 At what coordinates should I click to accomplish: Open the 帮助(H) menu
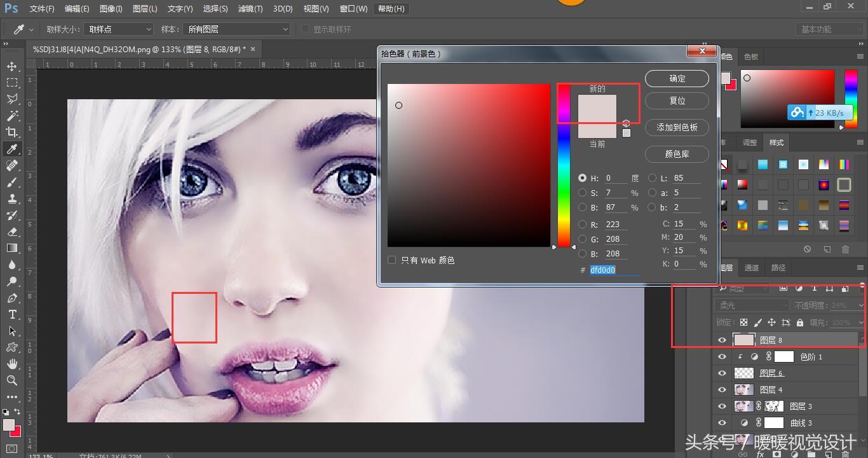(391, 9)
